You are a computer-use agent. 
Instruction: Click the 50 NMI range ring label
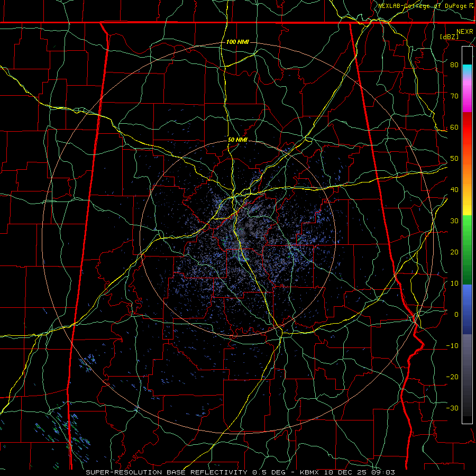click(237, 140)
